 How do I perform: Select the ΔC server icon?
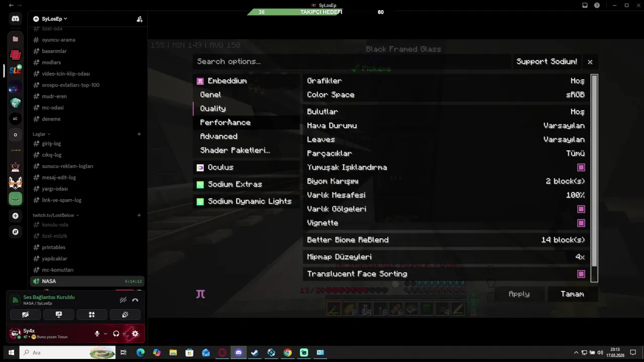click(15, 119)
